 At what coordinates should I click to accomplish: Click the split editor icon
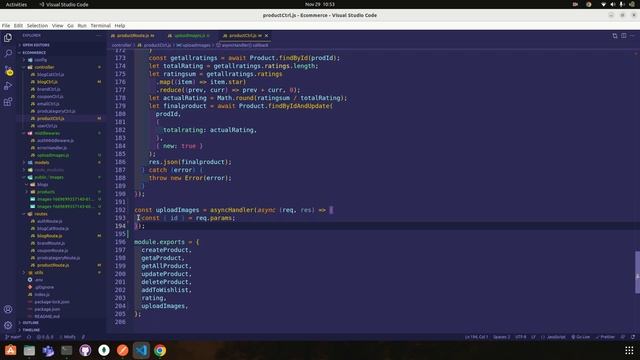(x=624, y=36)
